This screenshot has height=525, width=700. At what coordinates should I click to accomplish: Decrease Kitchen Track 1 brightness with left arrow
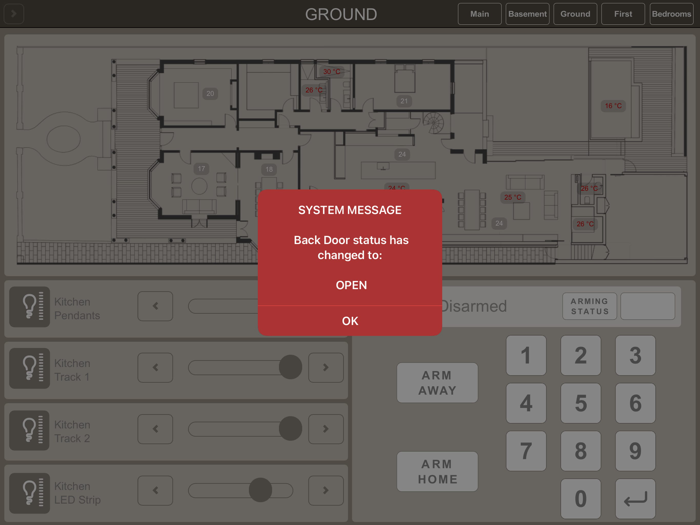155,367
